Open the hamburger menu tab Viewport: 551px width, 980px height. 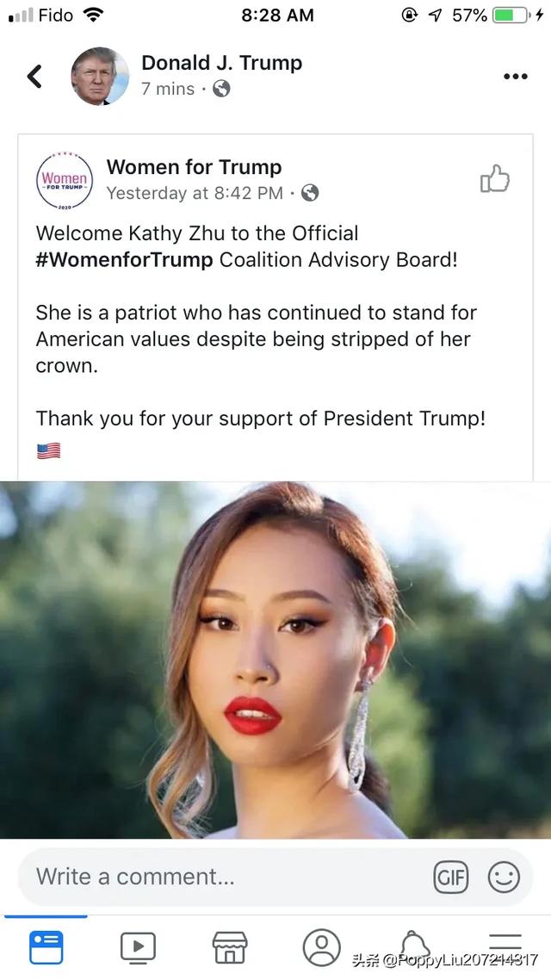[505, 944]
